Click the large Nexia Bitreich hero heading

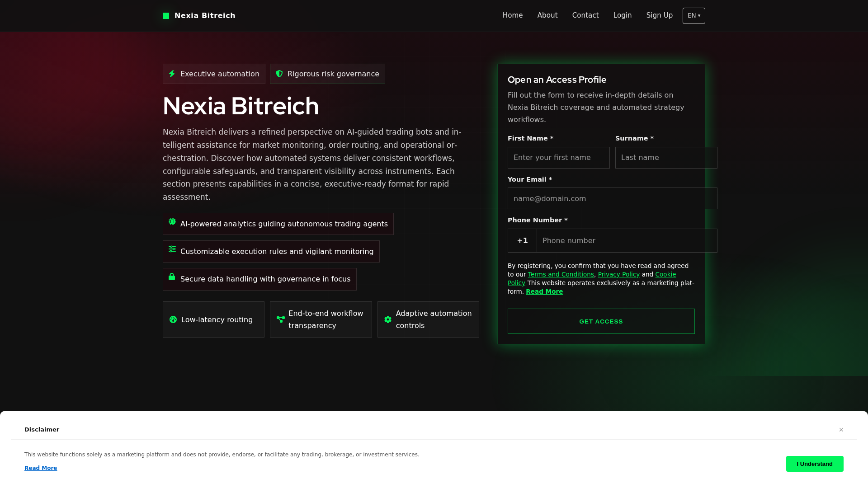pos(241,106)
